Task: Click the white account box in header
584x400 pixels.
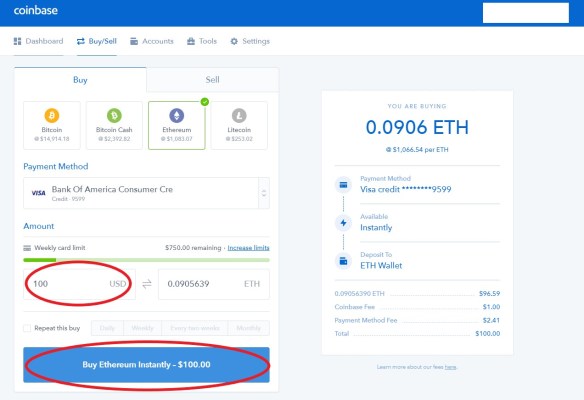Action: click(x=526, y=13)
